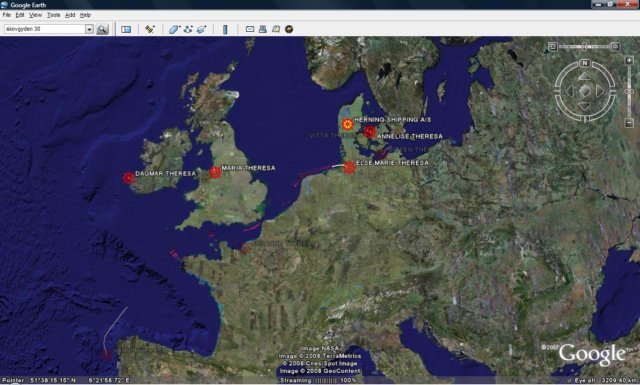Image resolution: width=640 pixels, height=385 pixels.
Task: Click the MARIA THERESA ship marker
Action: pos(215,172)
